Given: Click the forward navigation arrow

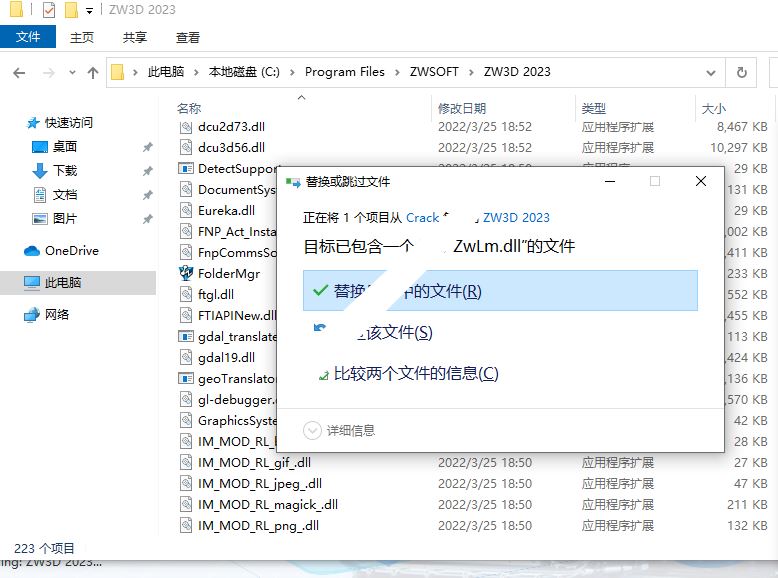Looking at the screenshot, I should coord(49,73).
